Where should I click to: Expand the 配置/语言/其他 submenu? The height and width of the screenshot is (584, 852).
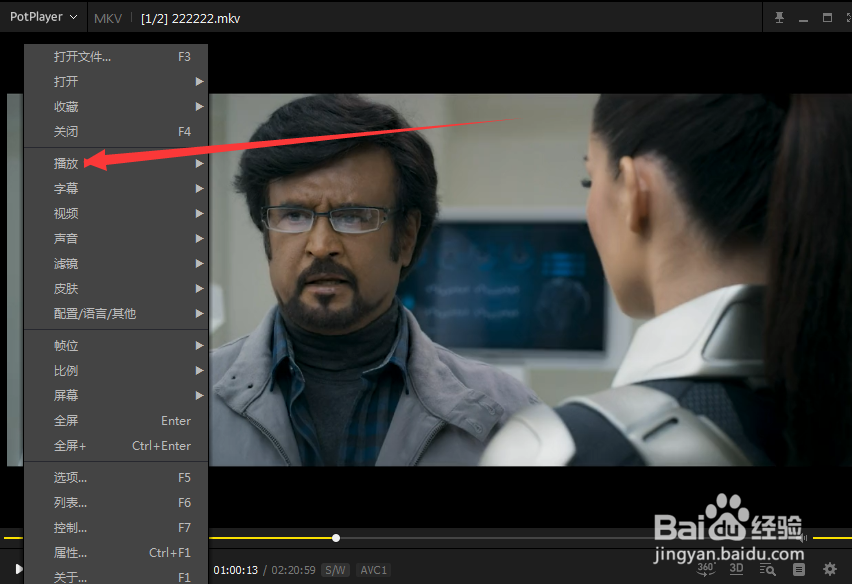[116, 313]
